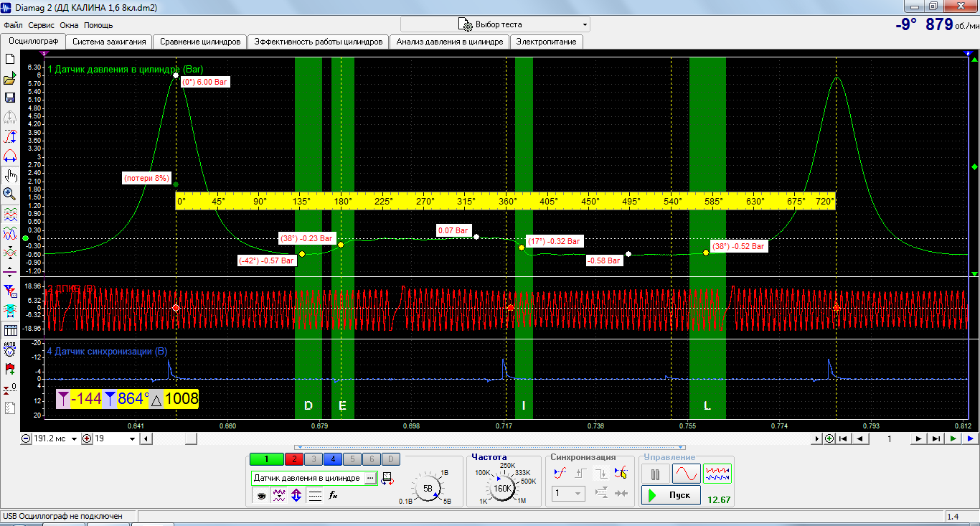Select multi-waveform display mode button
The image size is (980, 526).
717,474
